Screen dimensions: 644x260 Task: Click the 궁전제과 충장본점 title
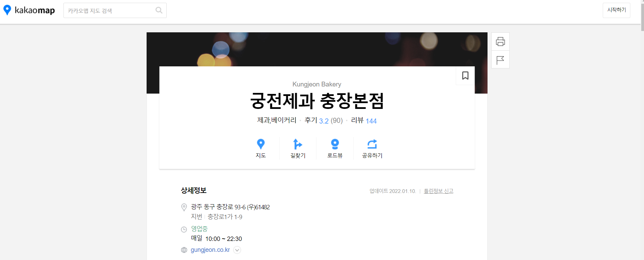tap(317, 101)
